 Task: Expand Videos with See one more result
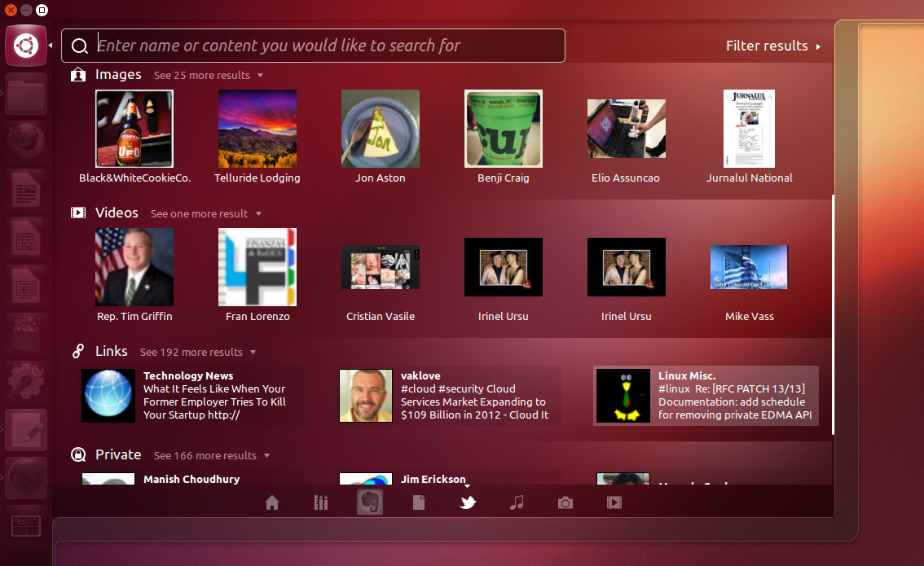tap(205, 214)
